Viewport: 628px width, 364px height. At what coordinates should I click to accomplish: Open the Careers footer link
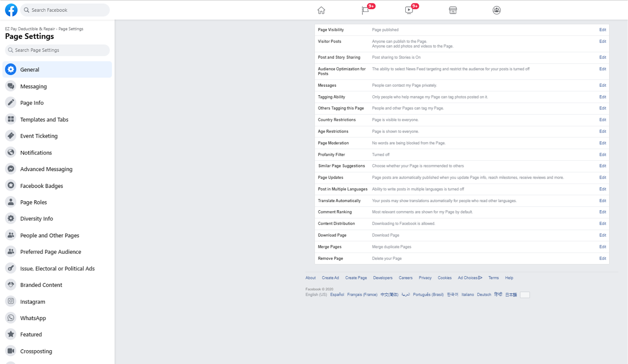tap(405, 278)
